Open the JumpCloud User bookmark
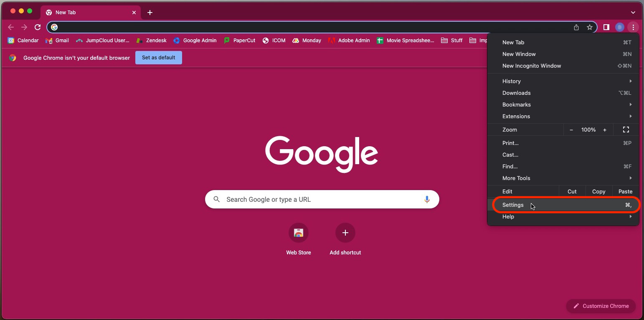This screenshot has height=320, width=644. click(102, 41)
